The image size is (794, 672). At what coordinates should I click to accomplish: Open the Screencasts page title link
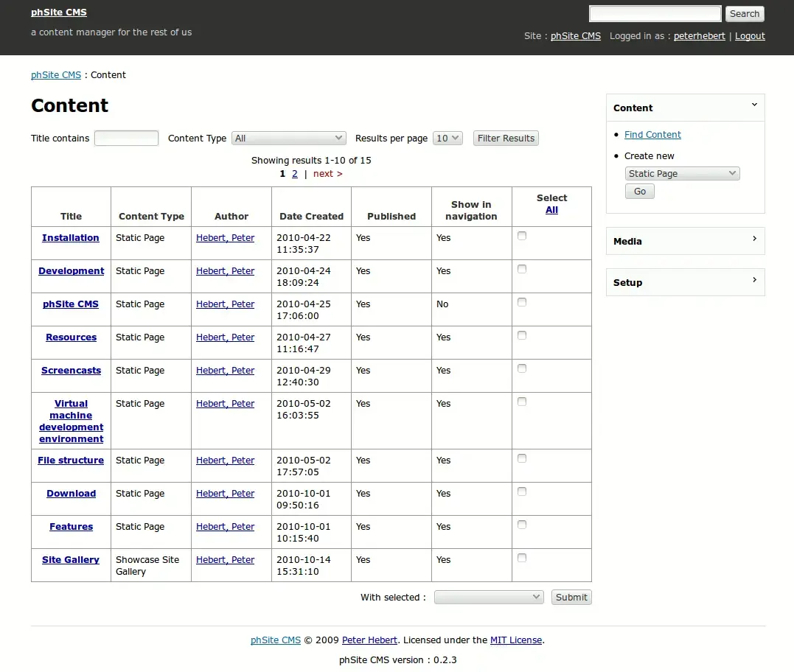point(71,371)
